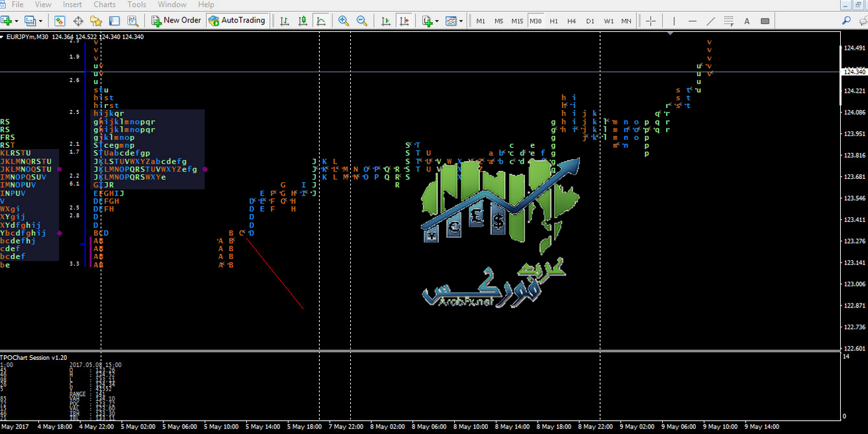
Task: Switch timeframe to M1
Action: click(481, 21)
